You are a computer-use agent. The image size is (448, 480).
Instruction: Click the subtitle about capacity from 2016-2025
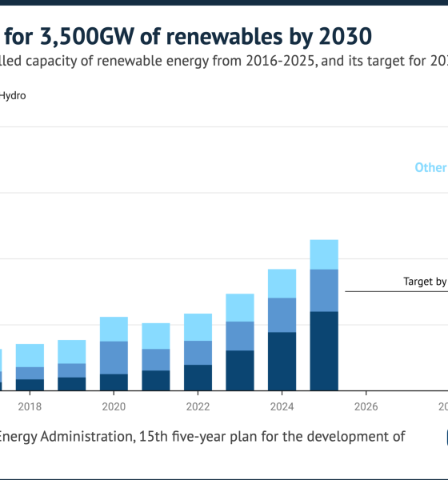(x=224, y=61)
